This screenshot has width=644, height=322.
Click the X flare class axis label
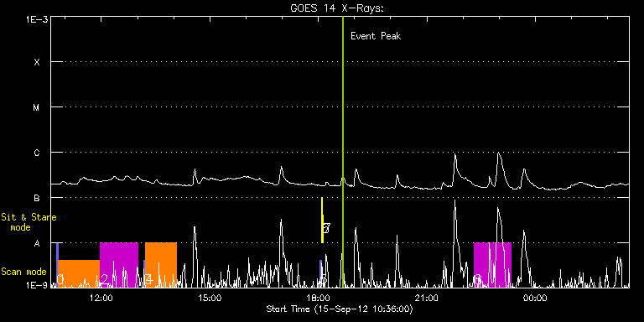coord(37,62)
